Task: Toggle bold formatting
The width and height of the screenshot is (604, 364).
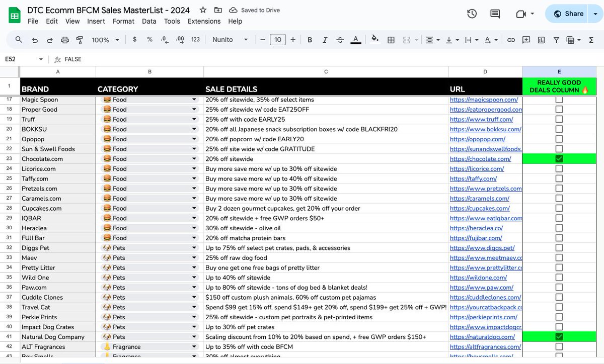Action: click(310, 40)
